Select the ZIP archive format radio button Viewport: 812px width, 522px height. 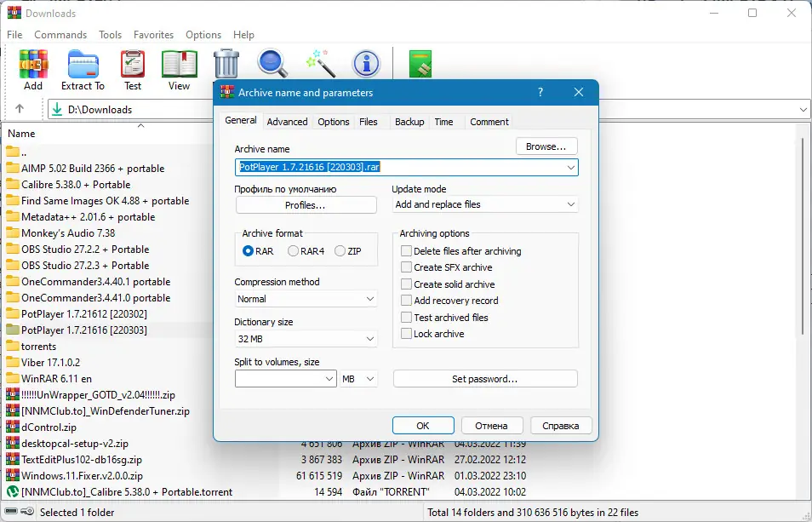pyautogui.click(x=340, y=251)
